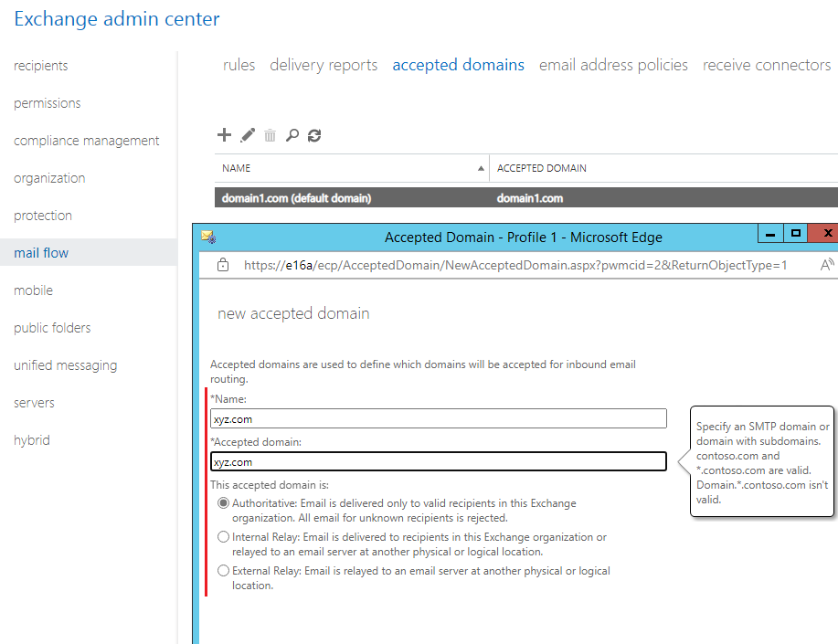Select the External Relay radio button
Screen dimensions: 838x644
(223, 570)
